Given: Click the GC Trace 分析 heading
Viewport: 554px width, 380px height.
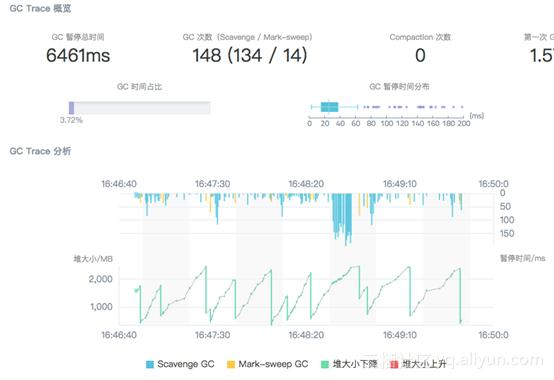Looking at the screenshot, I should 40,151.
